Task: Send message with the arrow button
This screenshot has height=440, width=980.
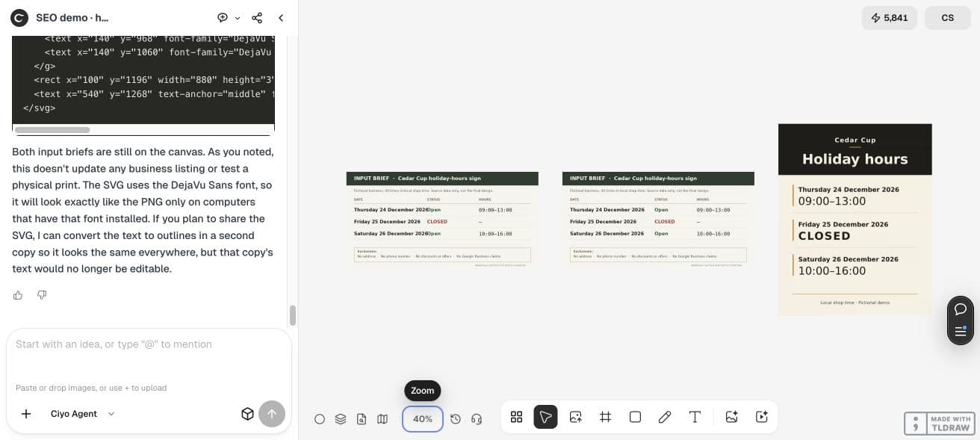Action: click(x=272, y=414)
